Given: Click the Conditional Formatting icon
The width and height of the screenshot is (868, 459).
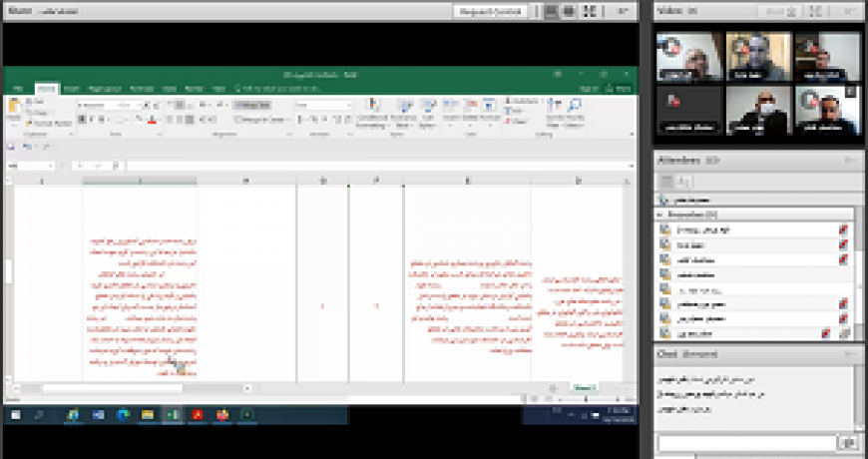Looking at the screenshot, I should (x=372, y=107).
